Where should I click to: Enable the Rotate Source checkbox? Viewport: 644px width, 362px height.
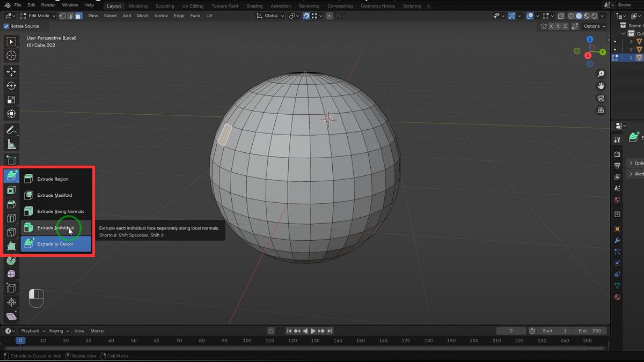coord(6,26)
